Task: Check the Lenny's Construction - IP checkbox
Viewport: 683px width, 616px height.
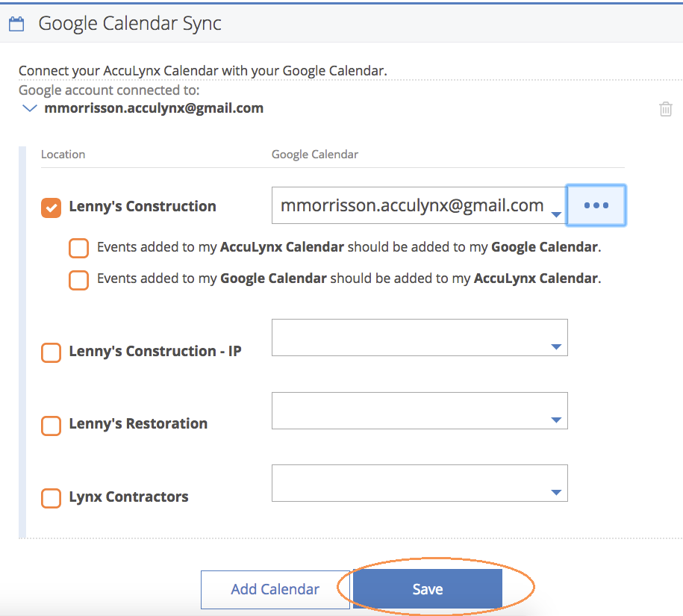Action: (x=51, y=352)
